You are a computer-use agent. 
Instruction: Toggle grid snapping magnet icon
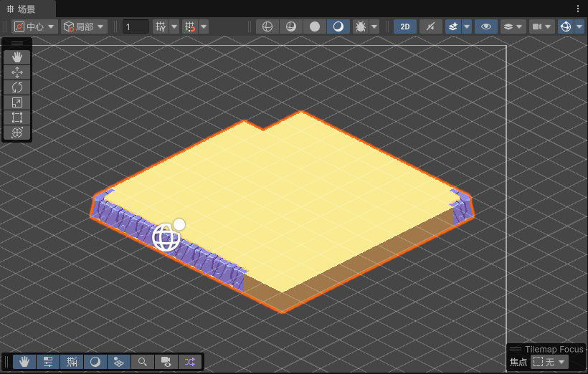point(190,27)
